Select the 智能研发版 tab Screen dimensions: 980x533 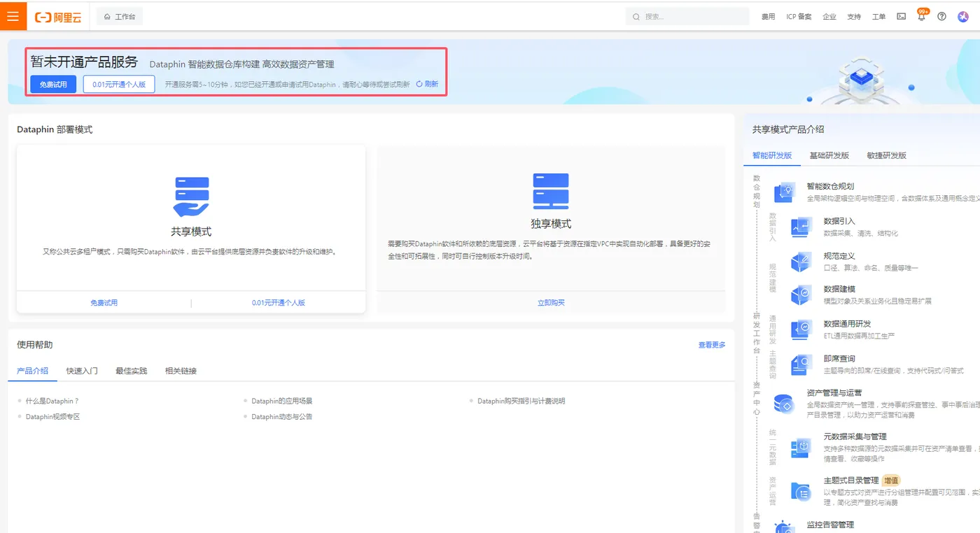point(772,155)
